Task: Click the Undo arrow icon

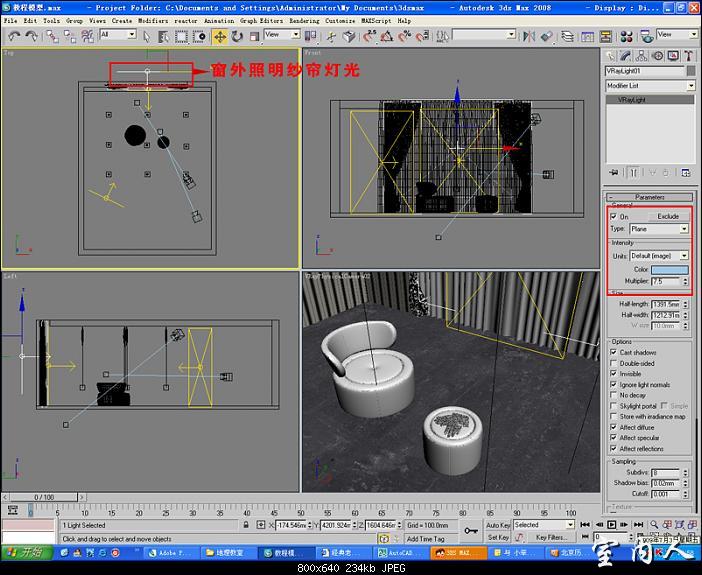Action: tap(13, 36)
